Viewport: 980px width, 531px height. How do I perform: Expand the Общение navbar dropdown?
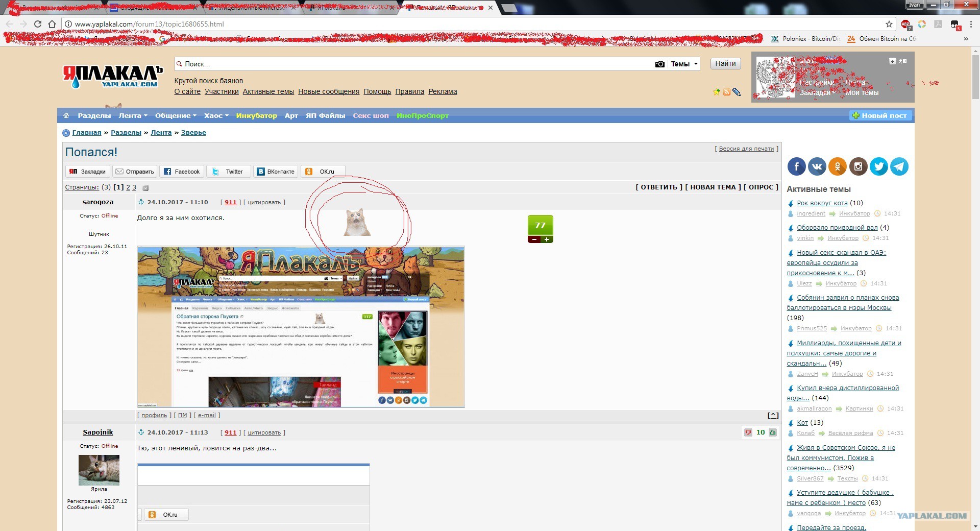coord(176,116)
